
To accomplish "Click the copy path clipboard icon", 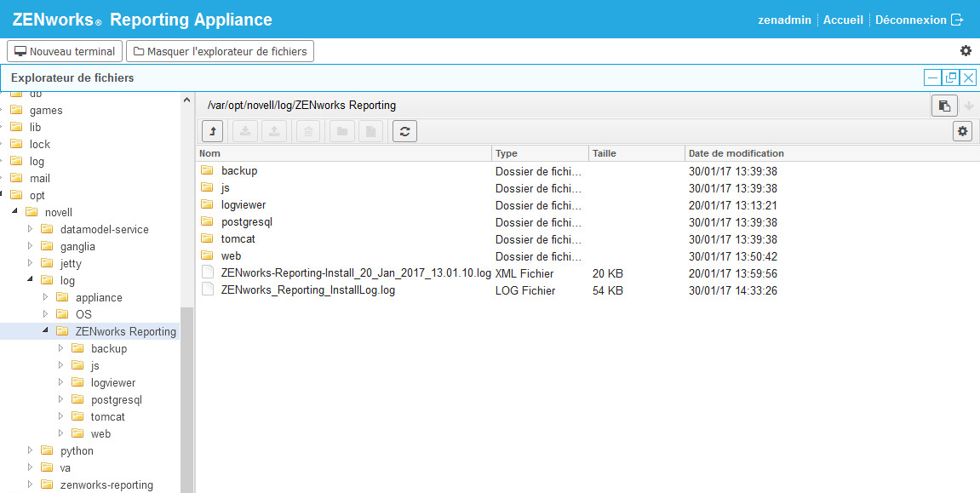I will 943,106.
